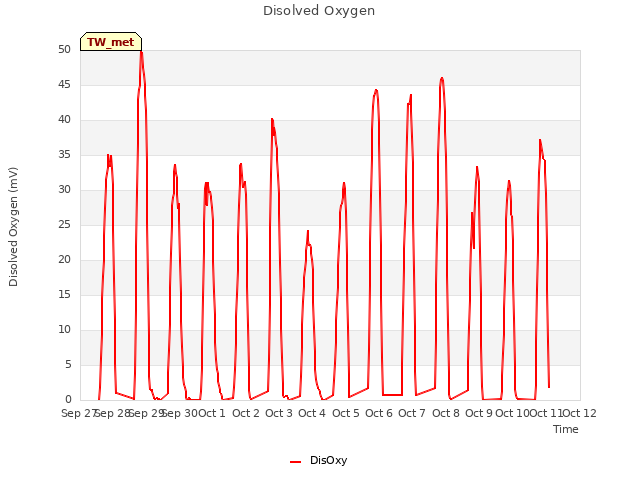Image resolution: width=640 pixels, height=480 pixels.
Task: Click the 25 y-axis tick value
Action: click(x=64, y=224)
